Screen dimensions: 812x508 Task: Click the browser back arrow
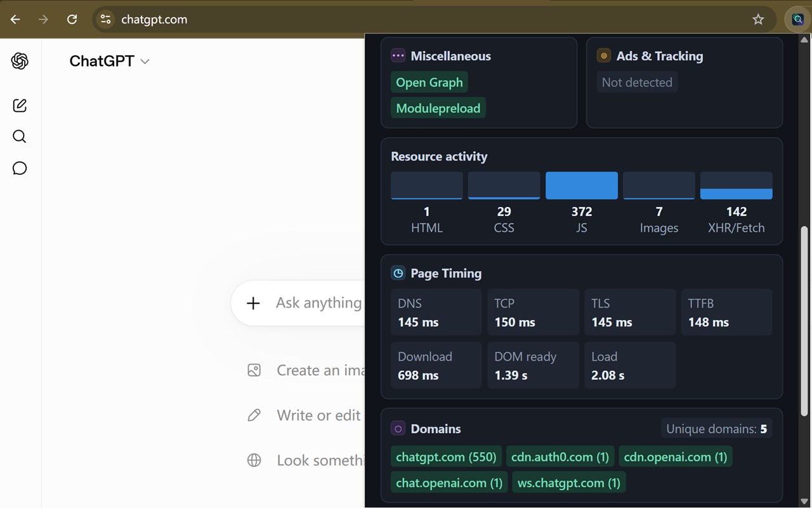pos(15,19)
